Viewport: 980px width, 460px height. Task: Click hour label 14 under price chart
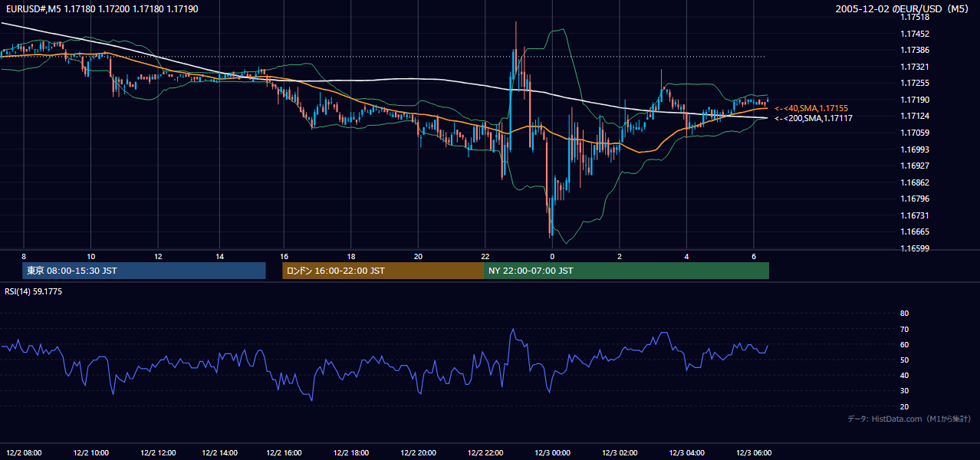click(219, 256)
